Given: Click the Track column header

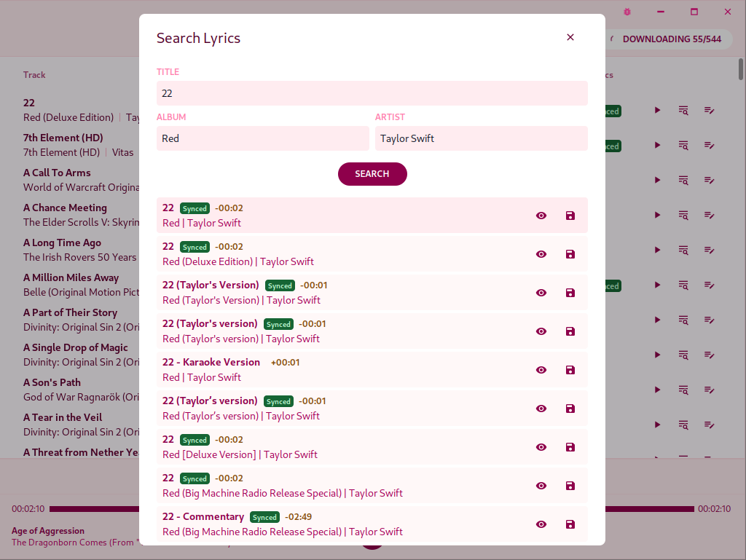Looking at the screenshot, I should point(33,74).
